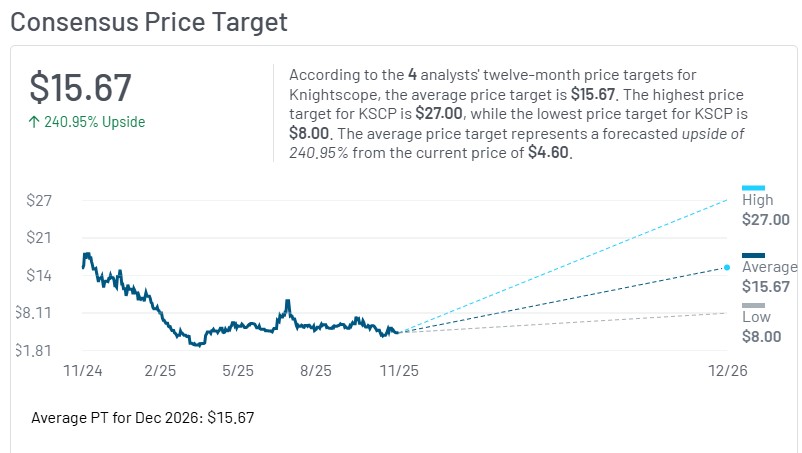Click the Average line endpoint dot
Screen dimensions: 802x453
pos(727,267)
